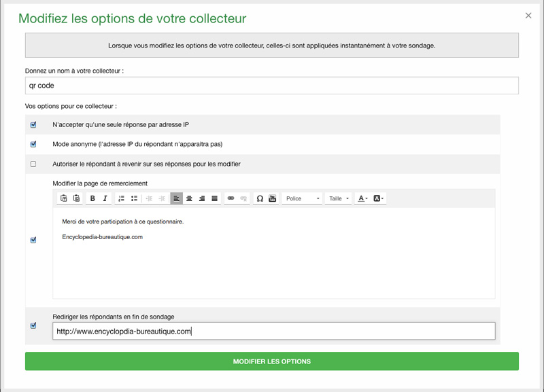Open the background color dropdown
This screenshot has height=392, width=544.
click(x=379, y=198)
